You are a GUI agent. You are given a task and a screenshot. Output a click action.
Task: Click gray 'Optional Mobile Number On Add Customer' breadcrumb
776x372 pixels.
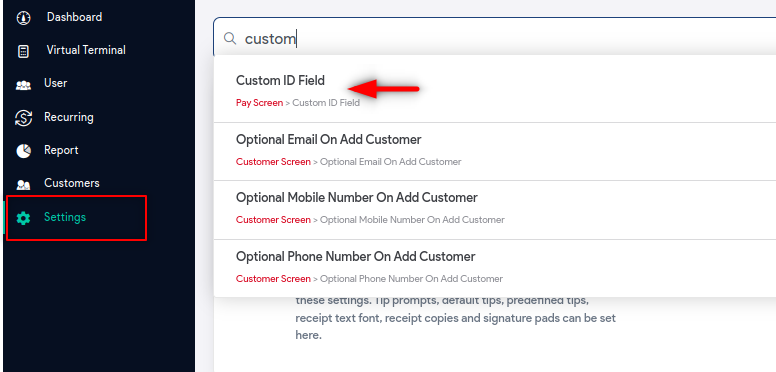click(412, 220)
